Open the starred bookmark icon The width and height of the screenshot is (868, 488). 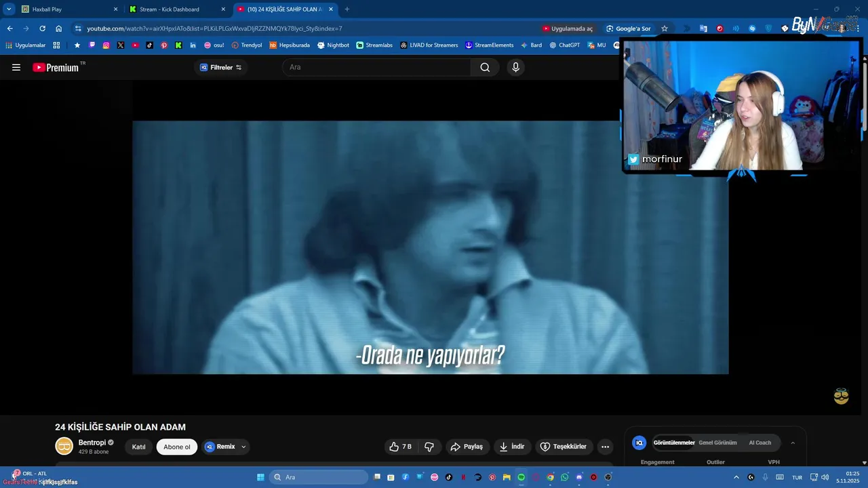[77, 45]
